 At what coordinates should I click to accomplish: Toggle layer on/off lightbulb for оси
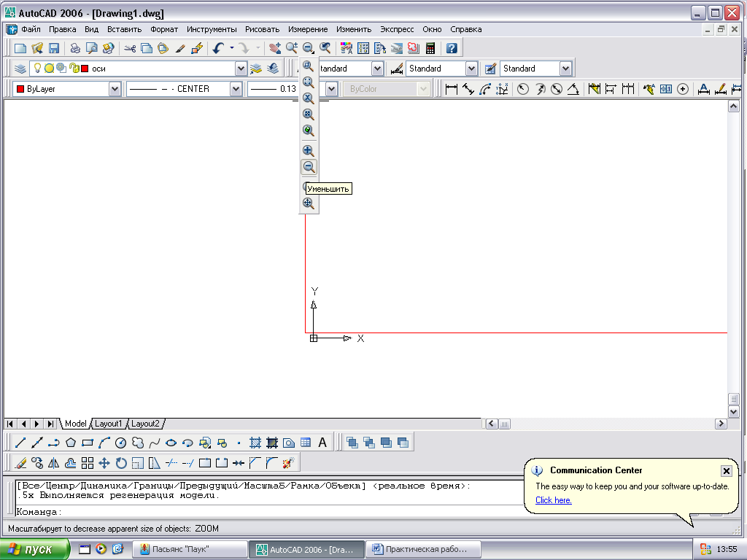pos(37,68)
